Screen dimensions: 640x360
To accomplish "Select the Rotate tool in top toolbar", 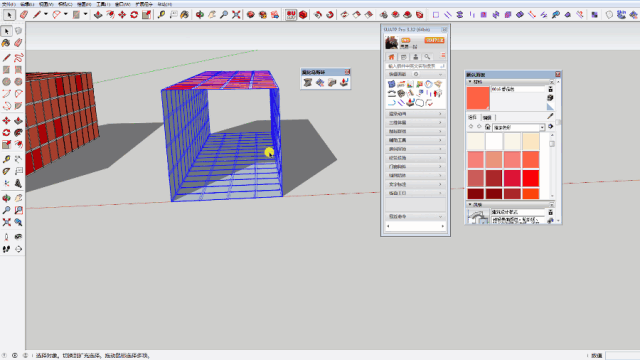I will click(x=134, y=15).
